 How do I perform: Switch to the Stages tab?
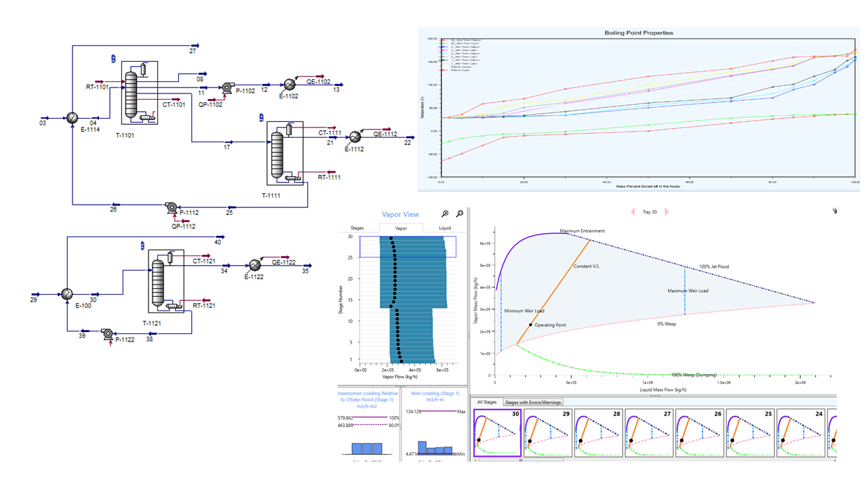(357, 228)
